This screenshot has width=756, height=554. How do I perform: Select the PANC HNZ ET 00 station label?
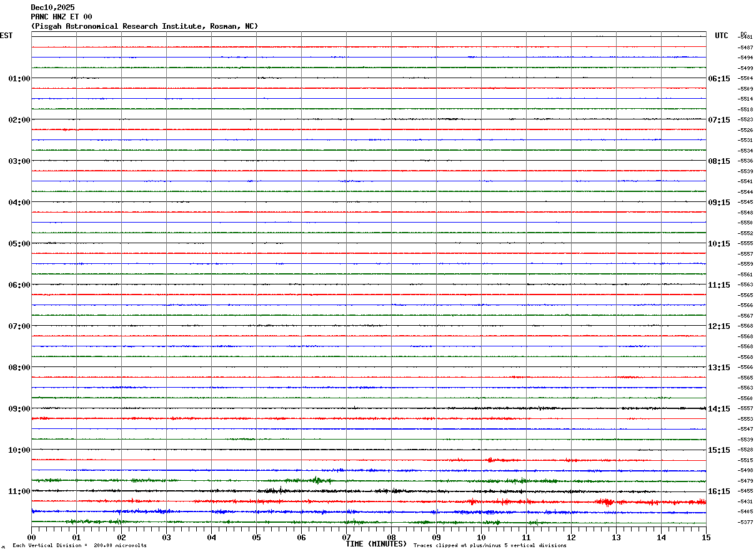click(x=61, y=17)
